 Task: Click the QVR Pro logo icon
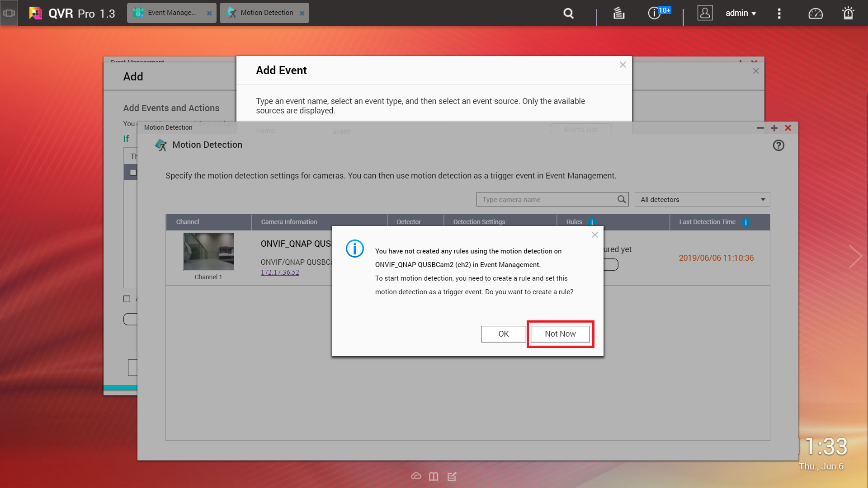coord(36,13)
